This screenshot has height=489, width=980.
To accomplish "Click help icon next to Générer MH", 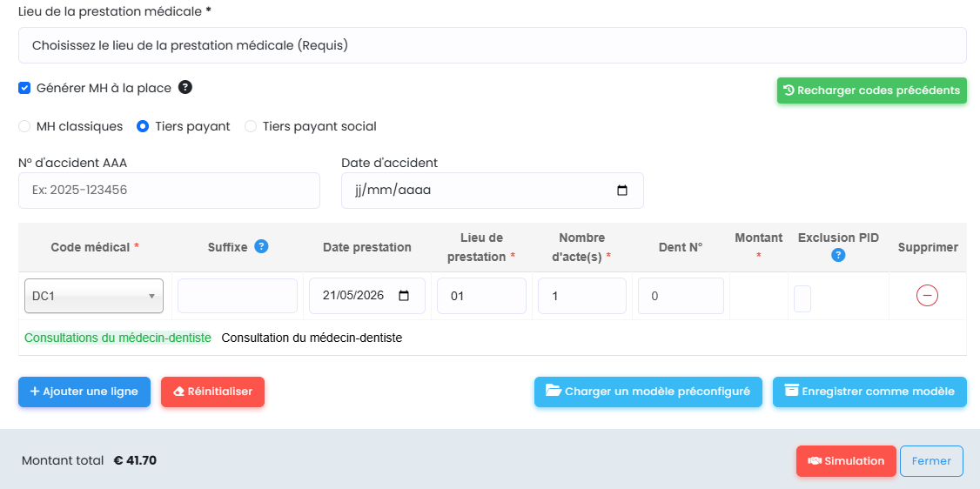I will click(185, 87).
